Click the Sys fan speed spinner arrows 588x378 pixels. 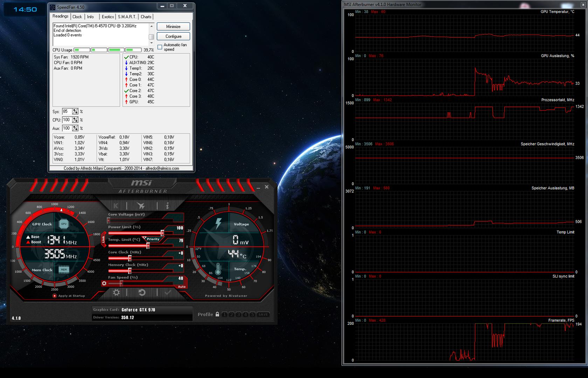coord(75,111)
